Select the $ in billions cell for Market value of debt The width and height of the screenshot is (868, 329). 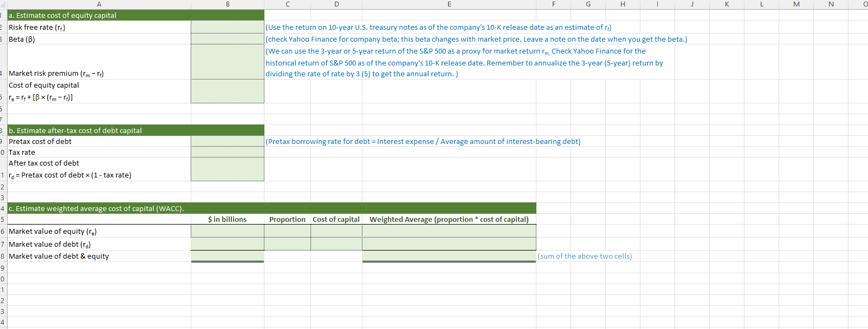coord(228,244)
